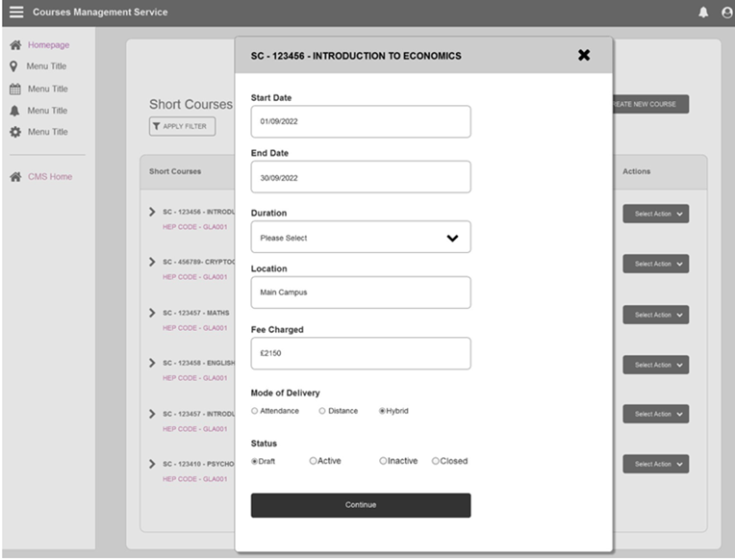
Task: Click the location pin sidebar icon
Action: pos(15,66)
